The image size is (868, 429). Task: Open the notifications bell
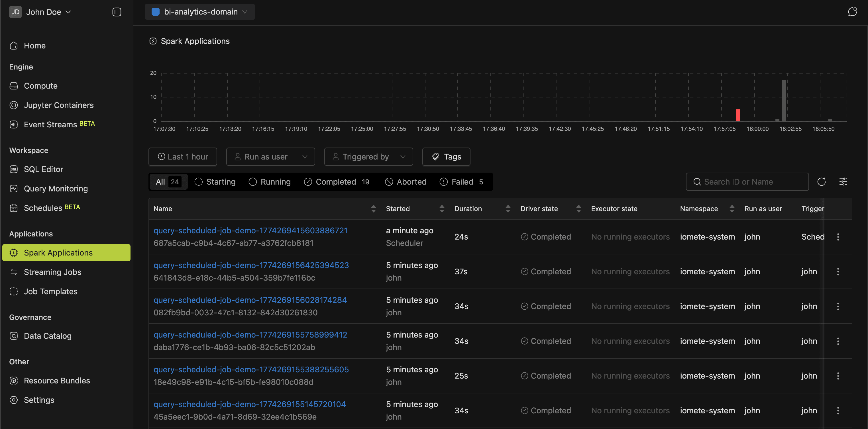pos(853,11)
